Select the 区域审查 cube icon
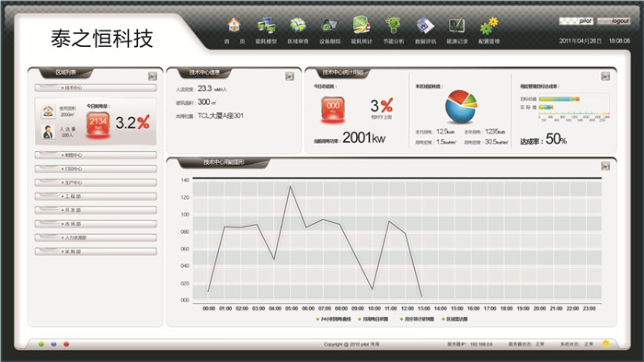Image resolution: width=644 pixels, height=362 pixels. [298, 26]
